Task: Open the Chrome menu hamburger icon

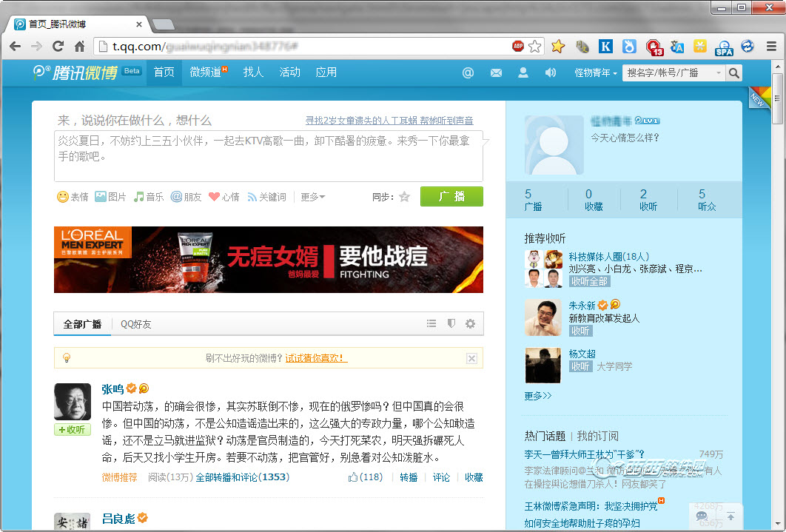Action: [772, 47]
